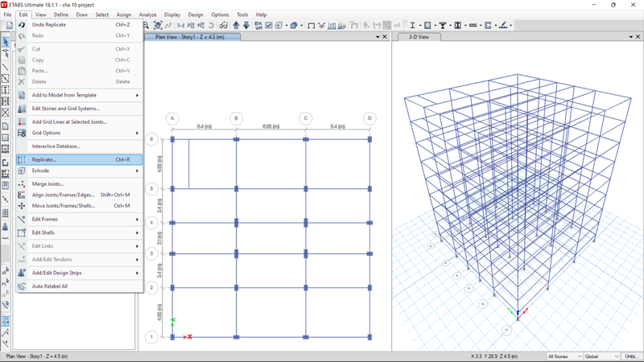Choose the draw line tool in left toolbar
644x362 pixels.
tap(6, 67)
